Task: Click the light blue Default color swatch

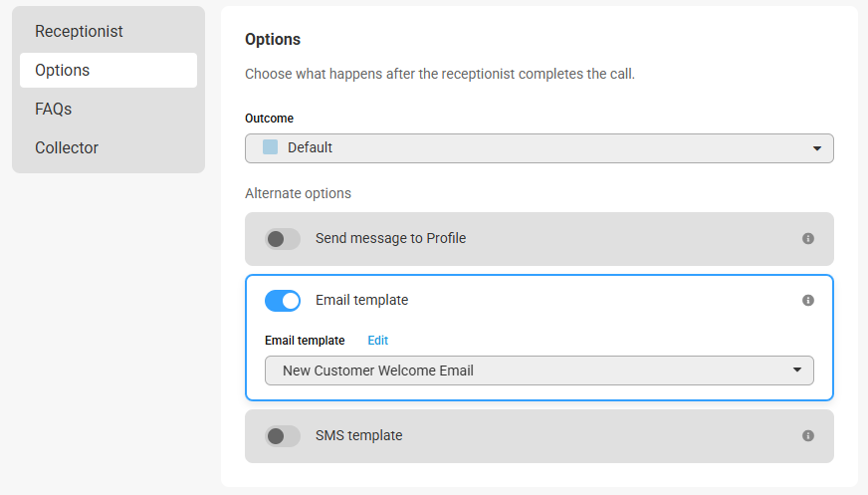Action: (270, 146)
